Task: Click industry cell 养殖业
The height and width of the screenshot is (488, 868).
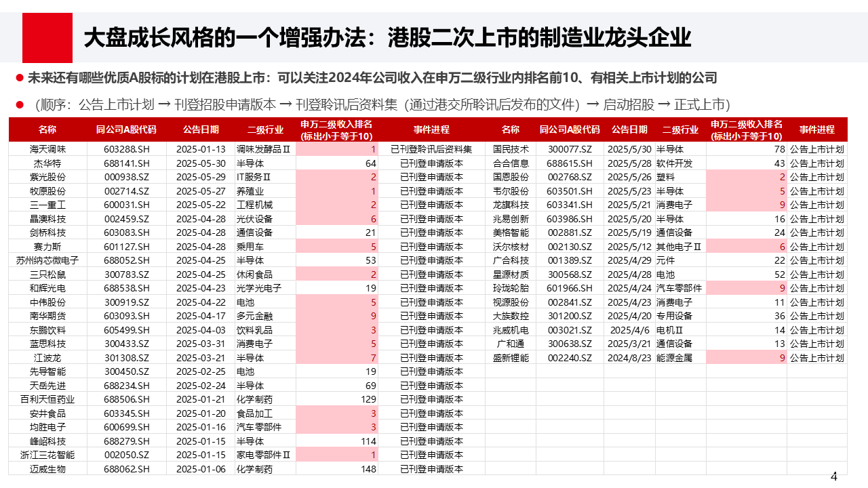Action: pyautogui.click(x=250, y=191)
